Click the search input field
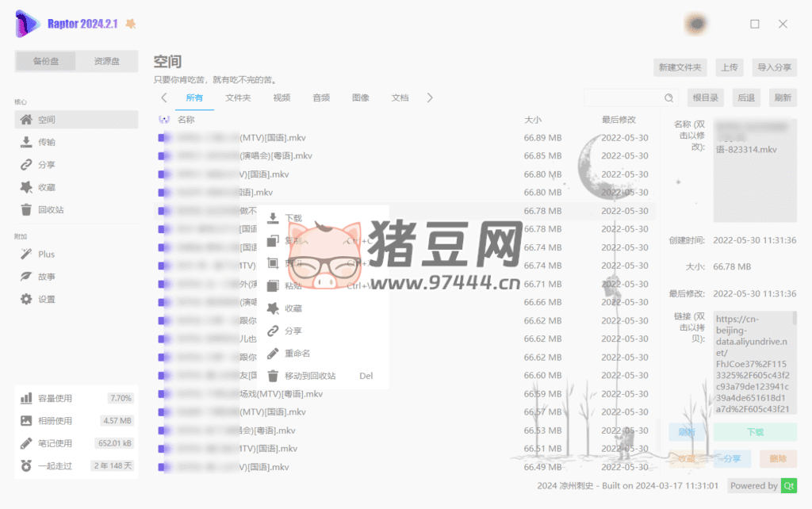 point(623,98)
